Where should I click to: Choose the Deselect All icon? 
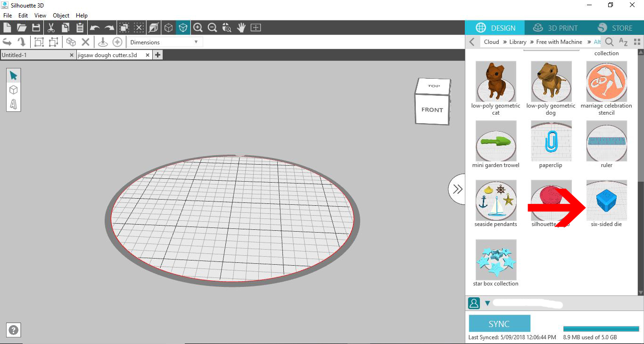tap(139, 28)
